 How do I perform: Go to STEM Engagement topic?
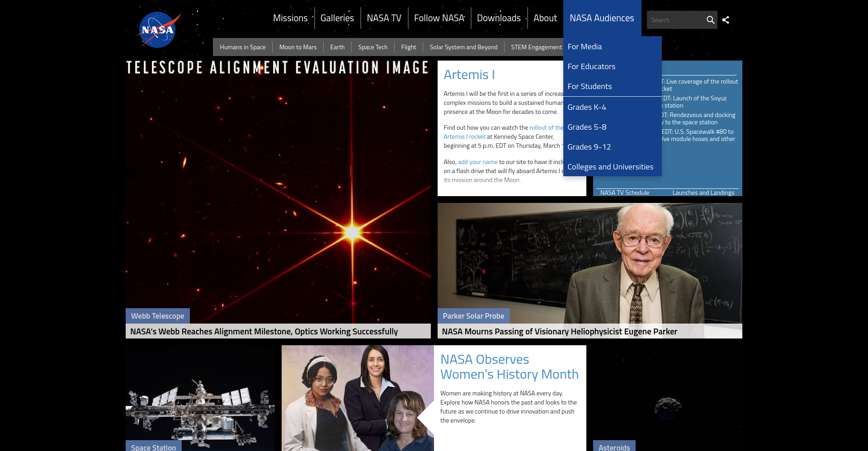pos(536,47)
